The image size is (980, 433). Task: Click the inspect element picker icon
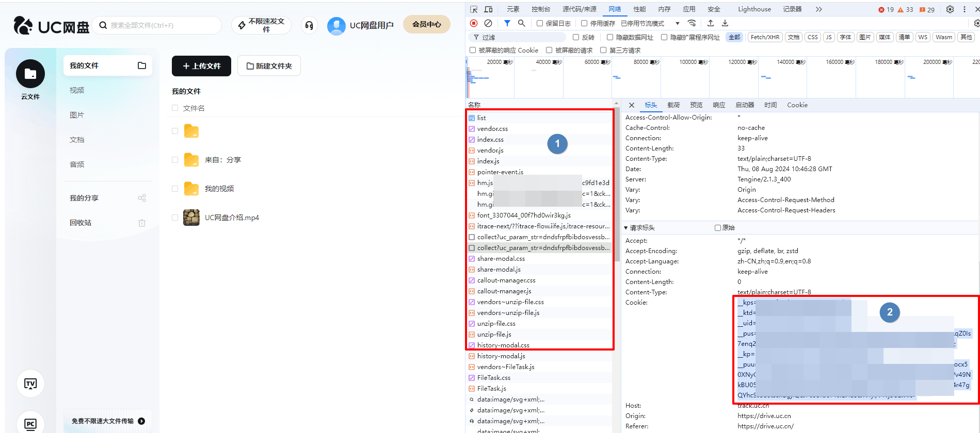coord(474,9)
